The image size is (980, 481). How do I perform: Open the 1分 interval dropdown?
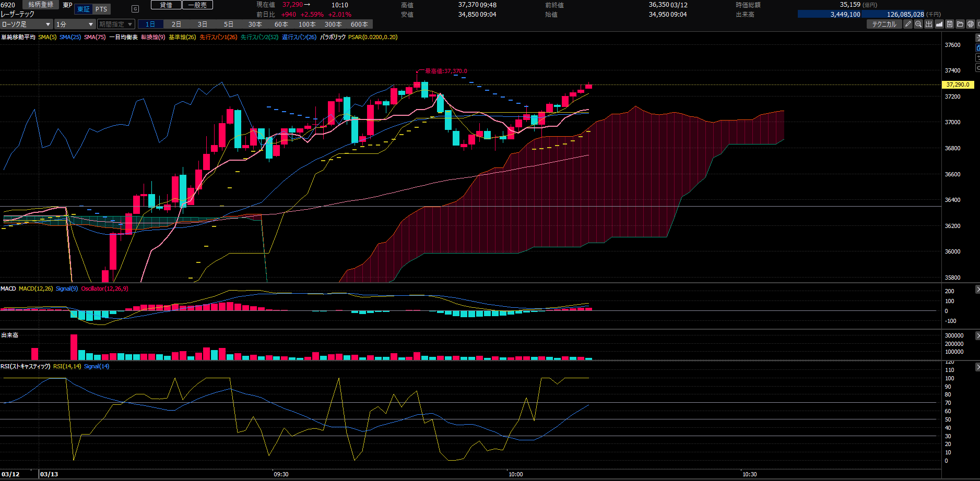point(75,25)
